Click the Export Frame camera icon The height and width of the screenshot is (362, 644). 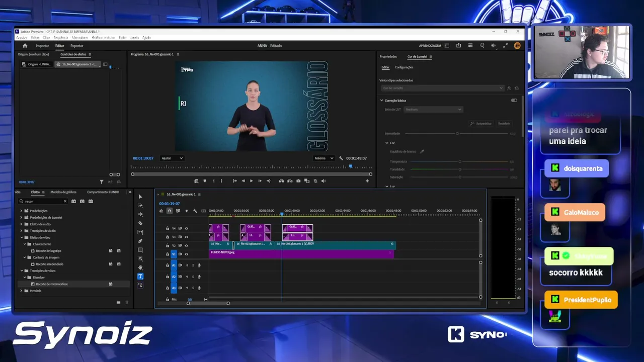click(x=298, y=181)
